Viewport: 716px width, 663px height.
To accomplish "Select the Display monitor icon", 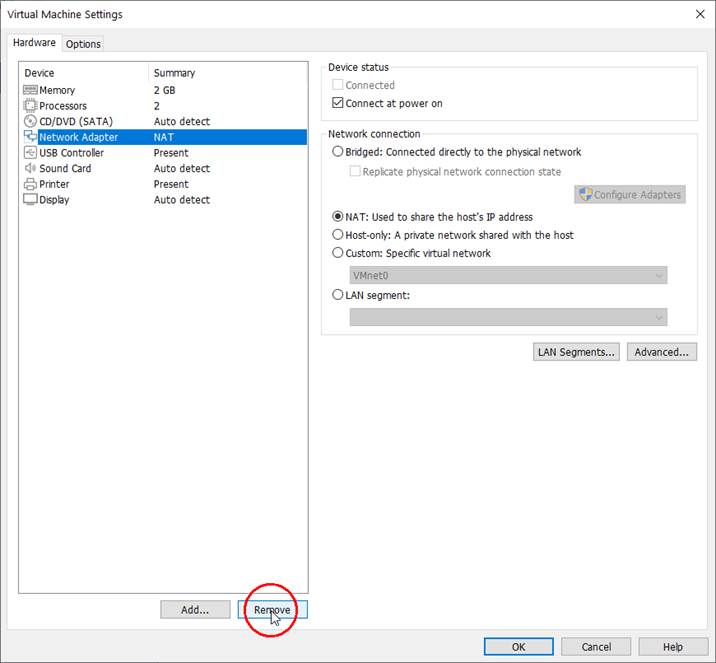I will (x=30, y=200).
